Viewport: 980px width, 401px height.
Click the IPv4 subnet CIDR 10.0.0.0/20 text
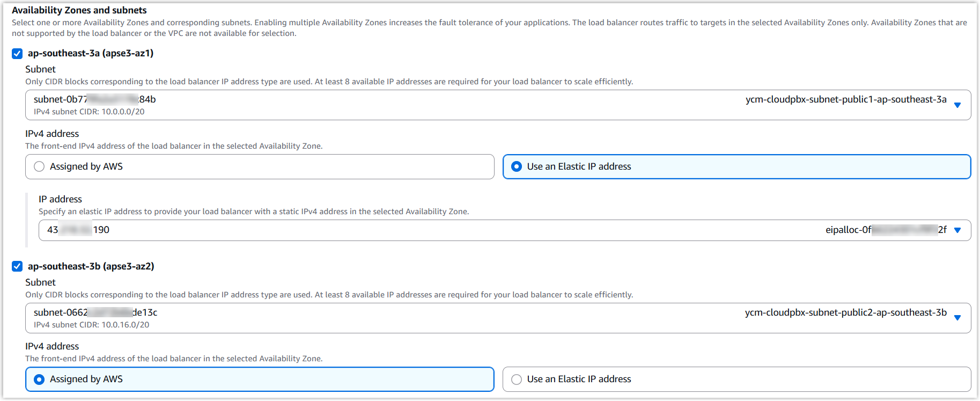point(89,112)
